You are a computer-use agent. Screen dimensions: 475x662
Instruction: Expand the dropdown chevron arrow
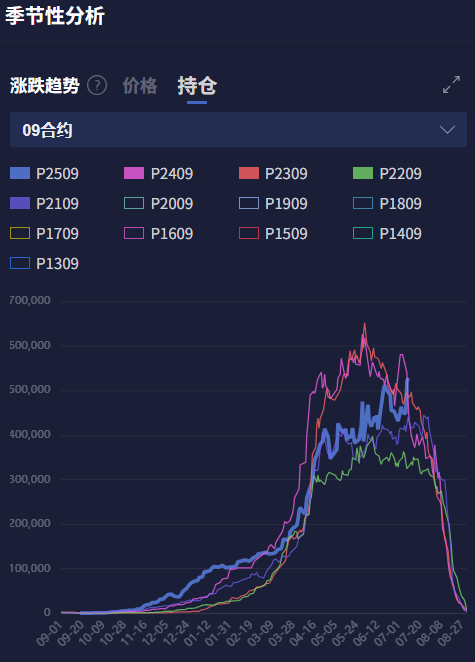pos(447,129)
